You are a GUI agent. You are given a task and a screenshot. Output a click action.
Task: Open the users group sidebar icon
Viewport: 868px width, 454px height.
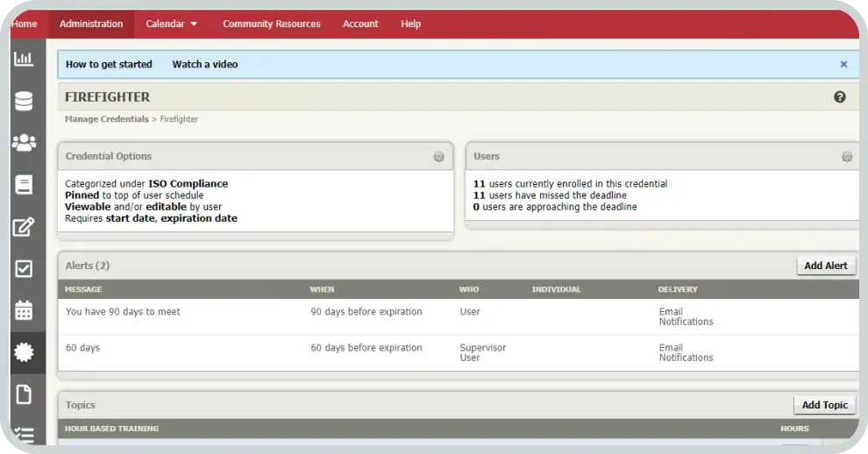click(24, 142)
